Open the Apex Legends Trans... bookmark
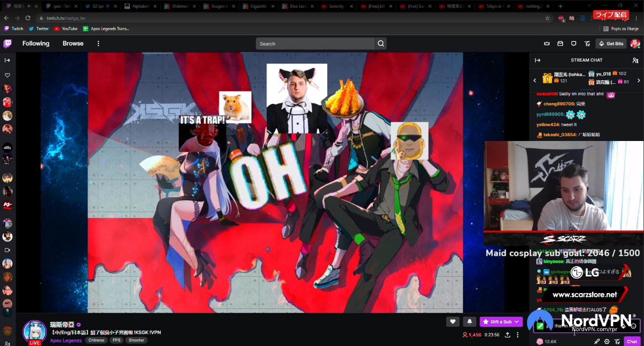Image resolution: width=644 pixels, height=346 pixels. [x=106, y=28]
